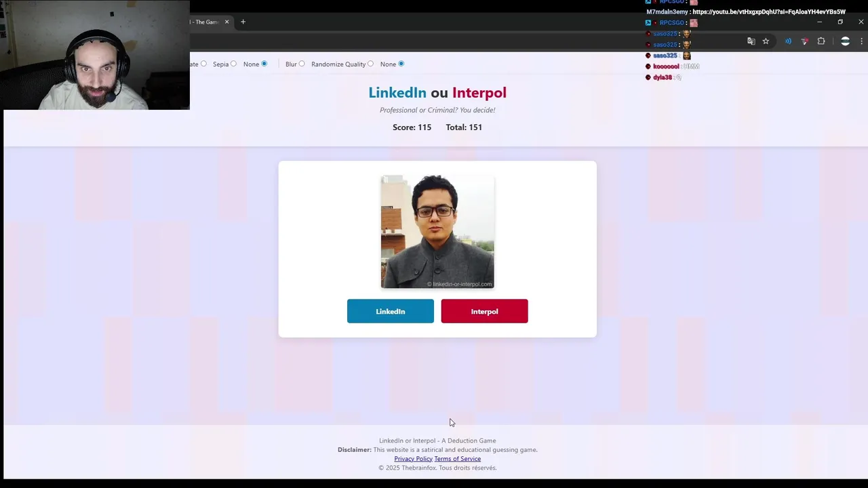
Task: Click the 'Total: 151' text
Action: click(x=464, y=127)
